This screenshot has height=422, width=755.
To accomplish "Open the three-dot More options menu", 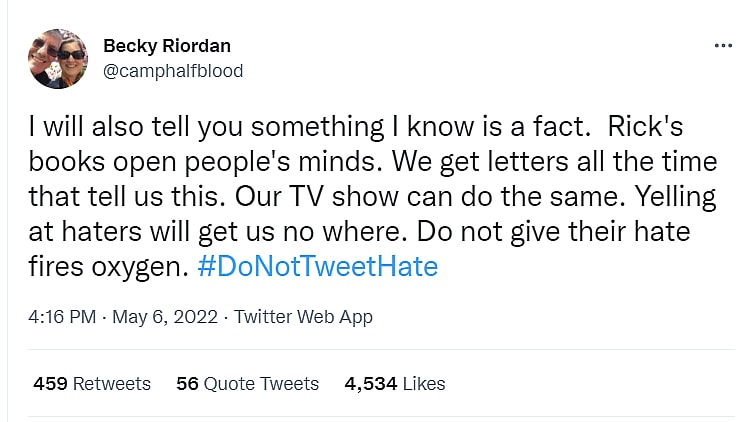I will click(723, 46).
